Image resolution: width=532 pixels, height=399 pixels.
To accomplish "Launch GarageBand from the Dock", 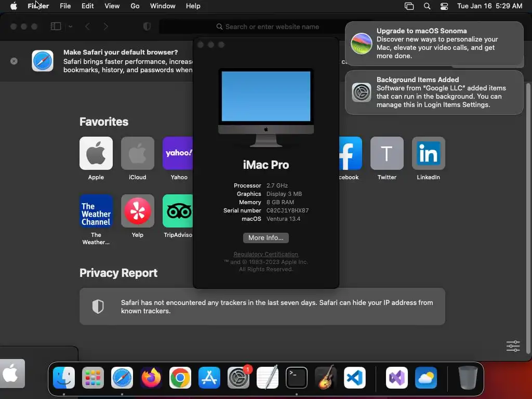I will coord(325,378).
